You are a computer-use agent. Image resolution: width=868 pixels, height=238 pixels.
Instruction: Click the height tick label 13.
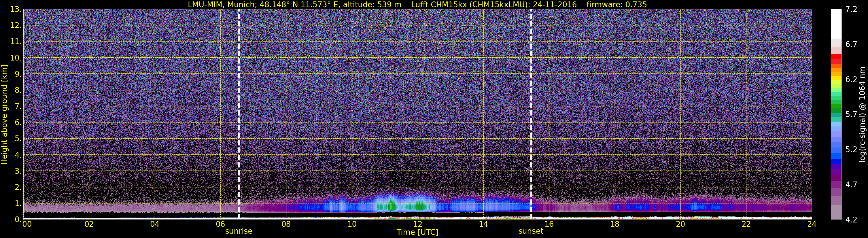pos(16,9)
